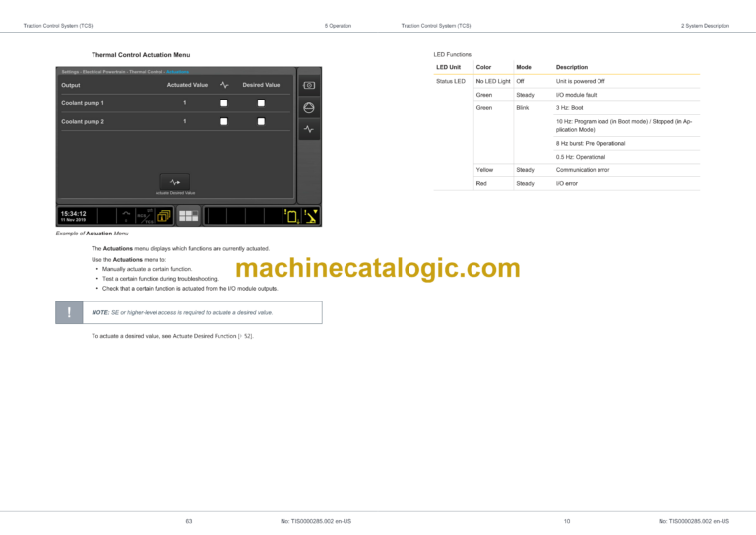Image resolution: width=756 pixels, height=535 pixels.
Task: Click the "Red" color cell
Action: [x=481, y=184]
